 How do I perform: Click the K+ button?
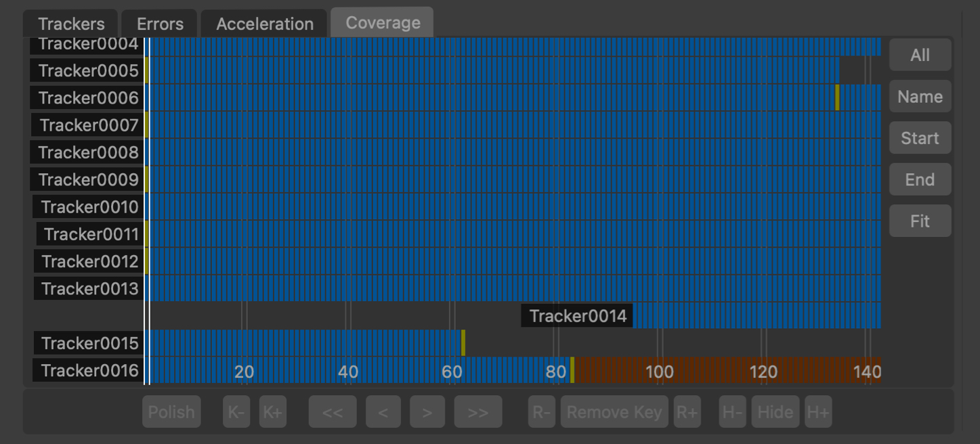tap(273, 412)
